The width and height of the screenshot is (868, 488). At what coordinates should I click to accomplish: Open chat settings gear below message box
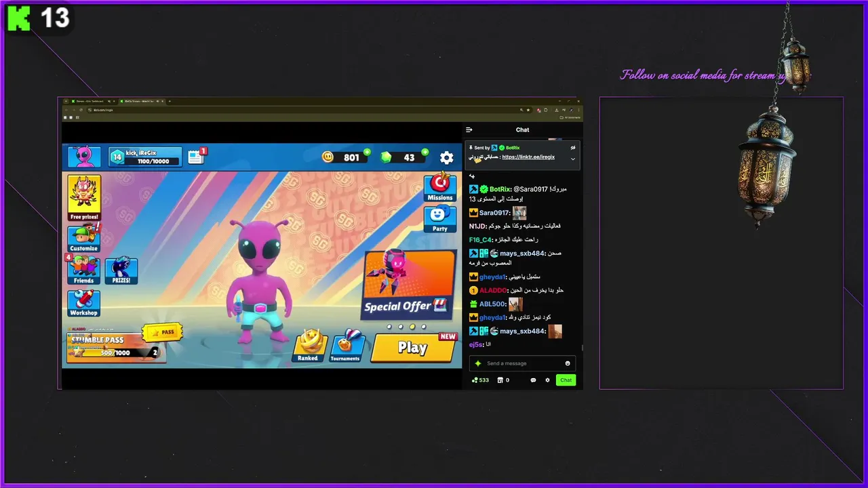coord(548,380)
